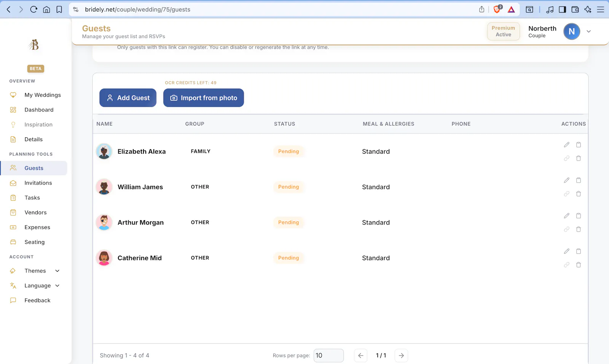Click the edit pencil icon for Elizabeth Alexa
This screenshot has height=364, width=609.
pos(567,145)
